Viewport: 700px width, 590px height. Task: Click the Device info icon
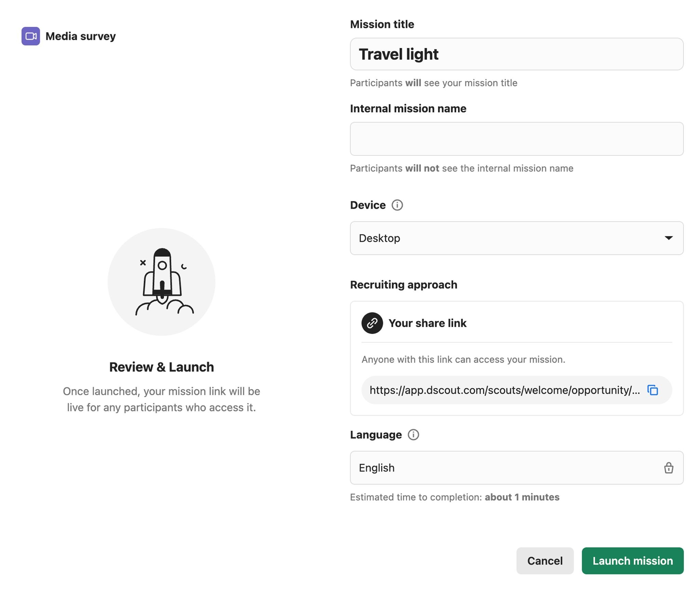397,205
